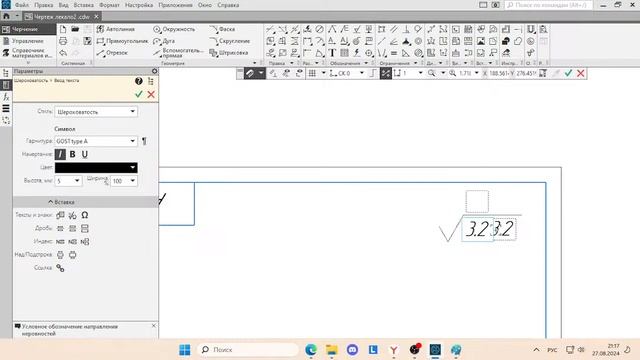Open the Файл menu
The width and height of the screenshot is (640, 360).
pyautogui.click(x=21, y=5)
